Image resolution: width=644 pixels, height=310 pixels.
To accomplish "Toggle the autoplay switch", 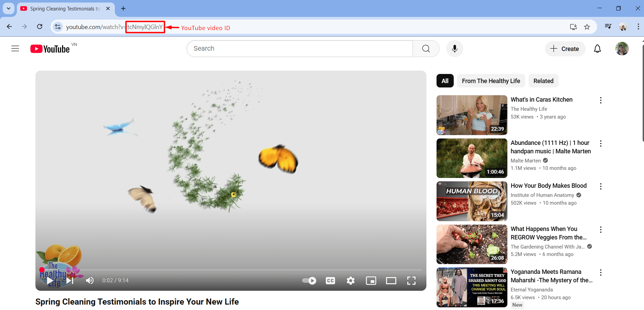I will 309,281.
